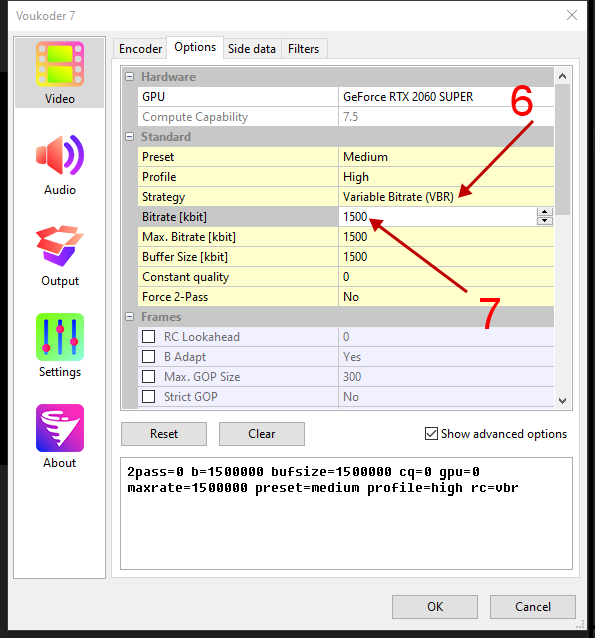The height and width of the screenshot is (638, 595).
Task: Open the Strategy Variable Bitrate dropdown
Action: point(446,197)
